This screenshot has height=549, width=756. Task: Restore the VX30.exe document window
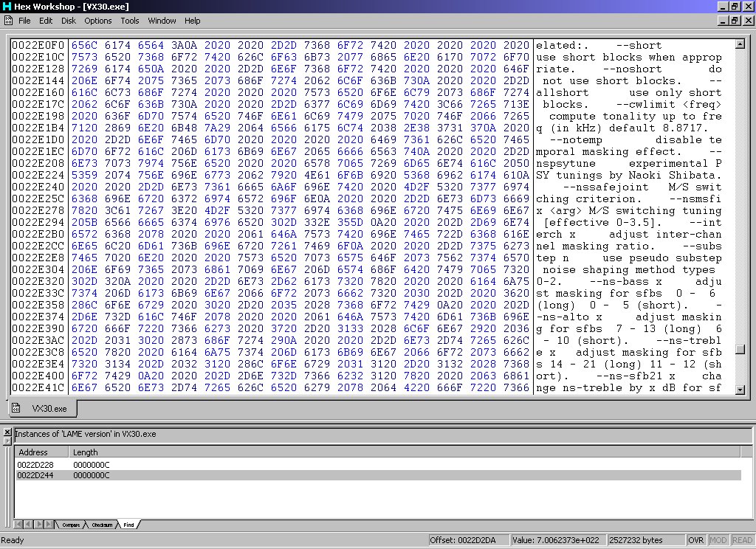(735, 20)
